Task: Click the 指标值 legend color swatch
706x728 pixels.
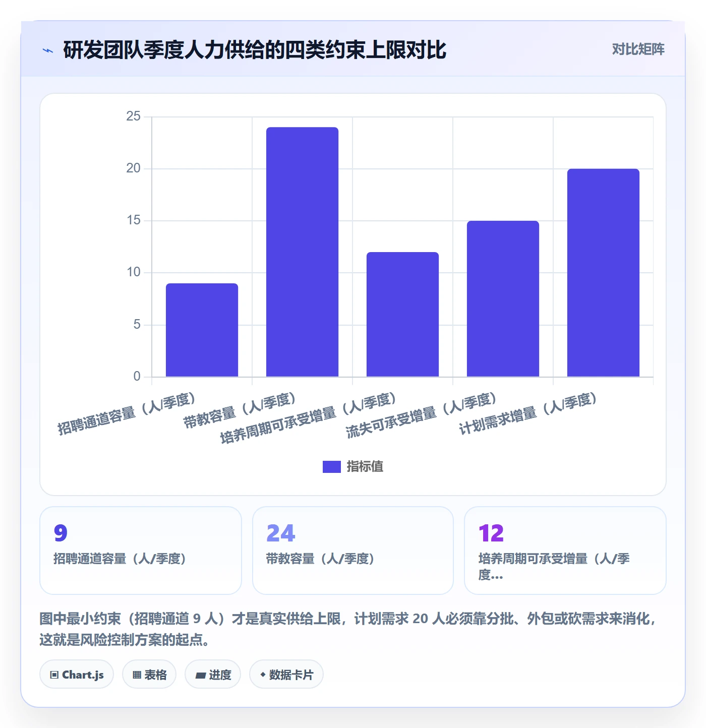Action: point(332,467)
